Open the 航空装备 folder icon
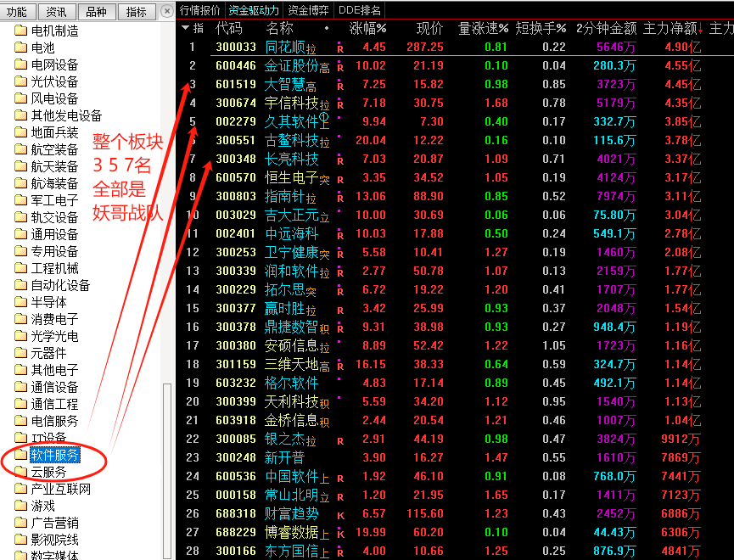 20,149
